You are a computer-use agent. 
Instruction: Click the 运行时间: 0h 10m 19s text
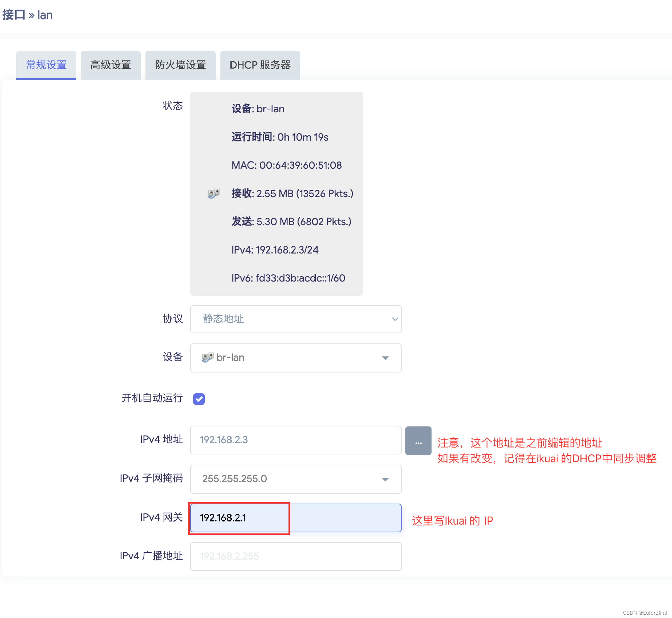point(280,137)
